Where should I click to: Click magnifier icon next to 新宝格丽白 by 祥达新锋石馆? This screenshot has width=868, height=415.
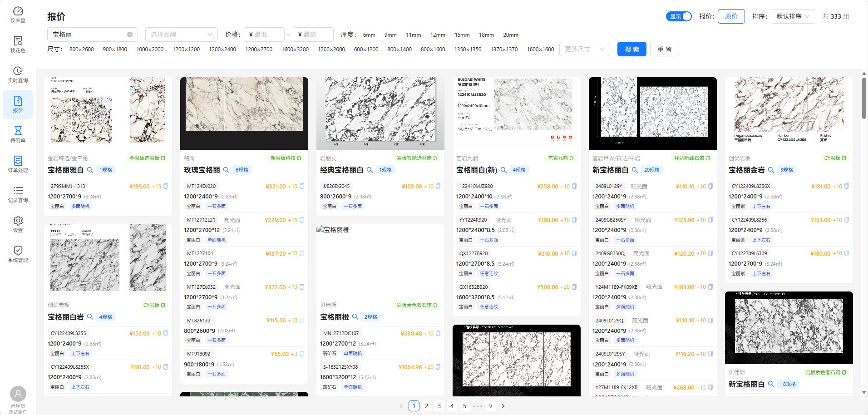pos(635,170)
